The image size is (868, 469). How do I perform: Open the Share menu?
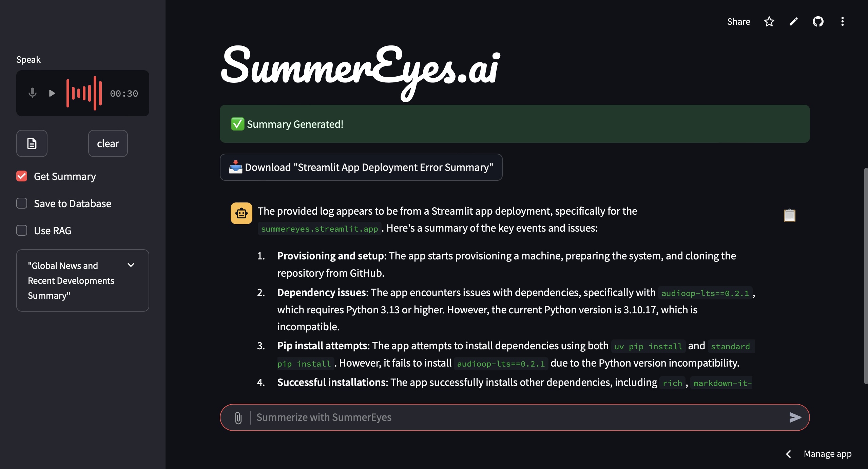coord(738,21)
